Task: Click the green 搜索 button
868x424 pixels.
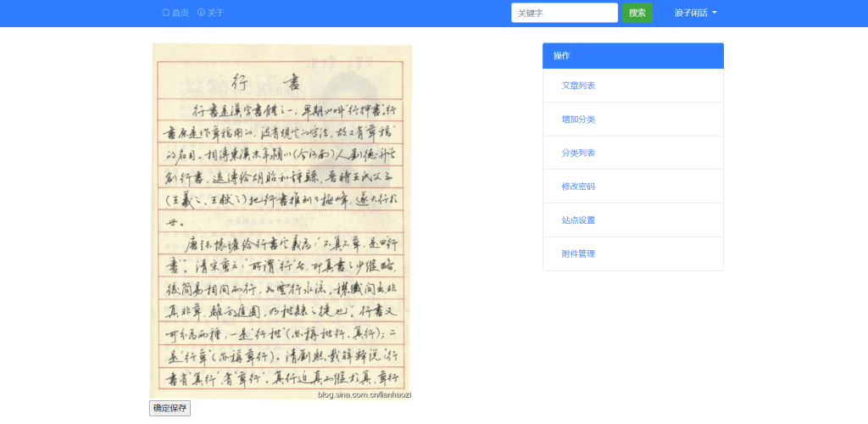Action: (637, 13)
